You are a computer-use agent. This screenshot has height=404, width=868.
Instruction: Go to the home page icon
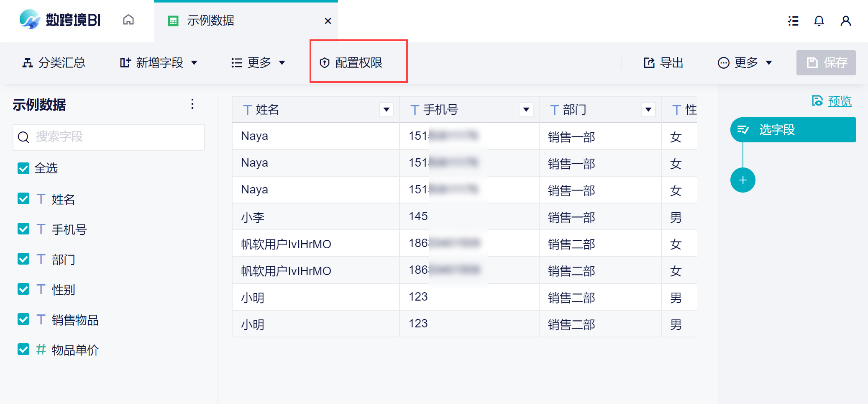point(128,20)
